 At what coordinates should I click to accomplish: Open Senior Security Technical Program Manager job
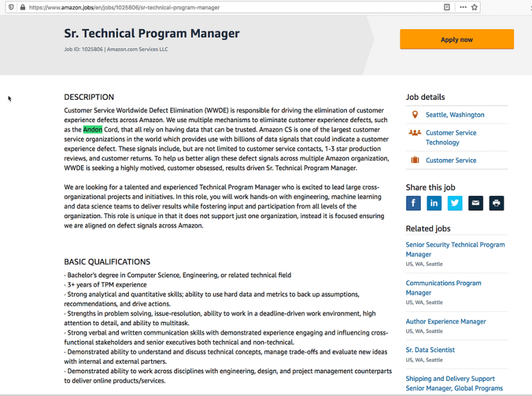pos(455,250)
